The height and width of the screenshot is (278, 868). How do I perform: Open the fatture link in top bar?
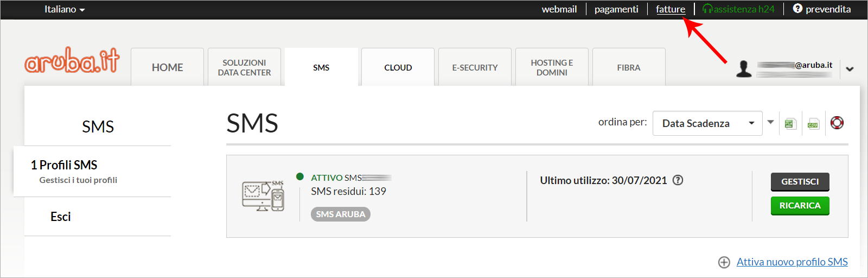point(670,9)
